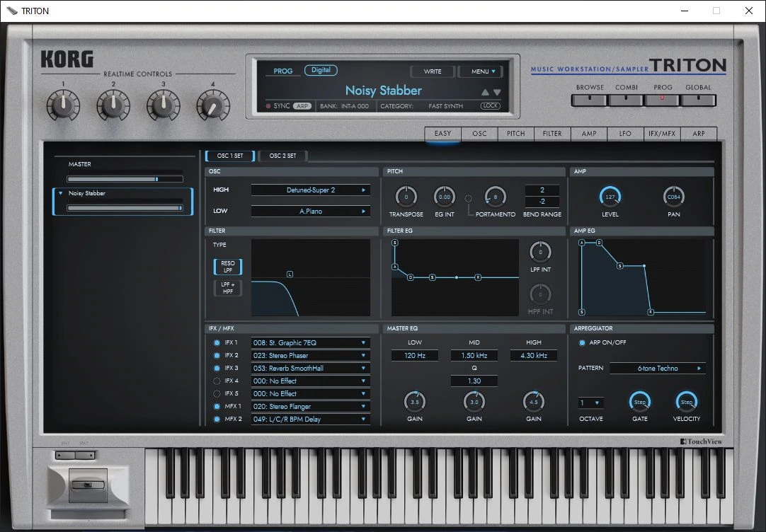Open OSC Low A.Piano selector
This screenshot has width=766, height=532.
311,212
